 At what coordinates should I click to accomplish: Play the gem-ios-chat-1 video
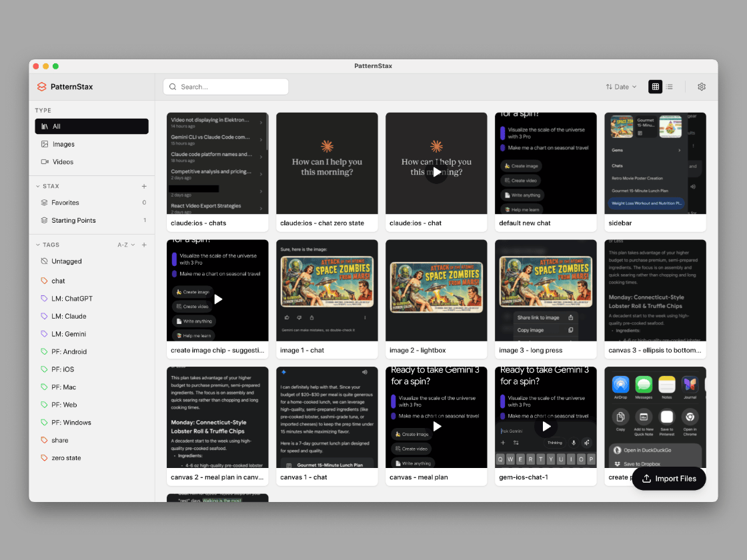[x=546, y=426]
